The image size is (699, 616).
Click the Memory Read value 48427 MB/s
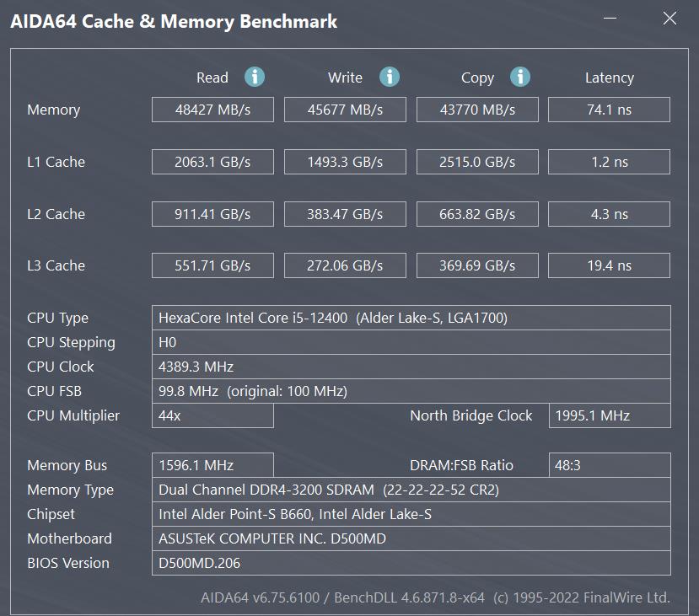(x=212, y=110)
